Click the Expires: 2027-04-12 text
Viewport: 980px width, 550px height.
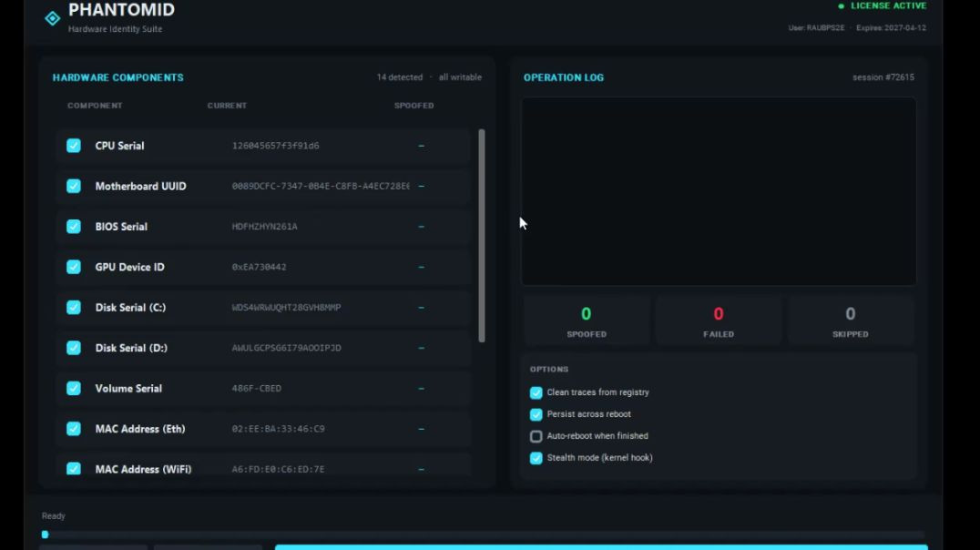pyautogui.click(x=892, y=28)
